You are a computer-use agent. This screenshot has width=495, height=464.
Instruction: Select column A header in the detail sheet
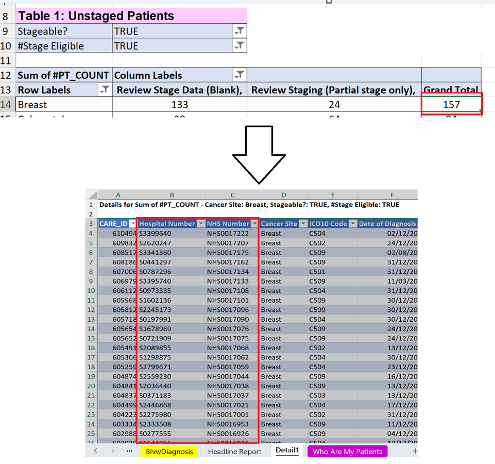(x=118, y=195)
